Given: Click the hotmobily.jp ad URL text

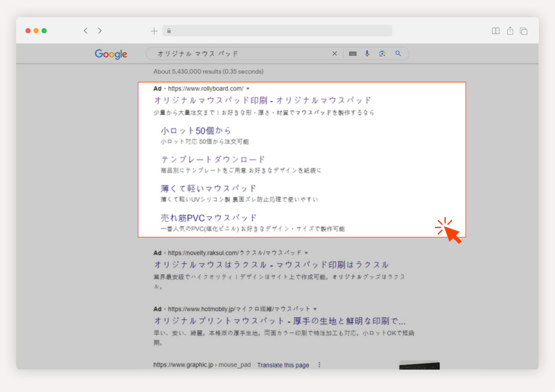Looking at the screenshot, I should [239, 309].
